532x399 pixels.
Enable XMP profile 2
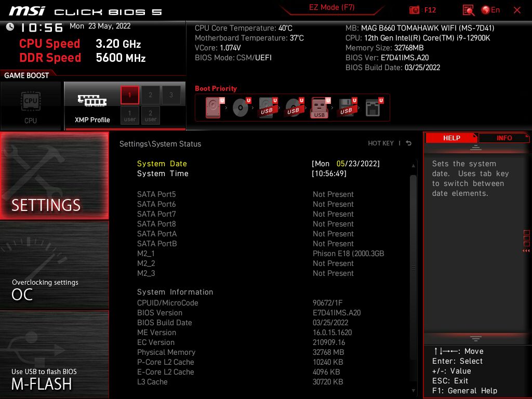150,95
